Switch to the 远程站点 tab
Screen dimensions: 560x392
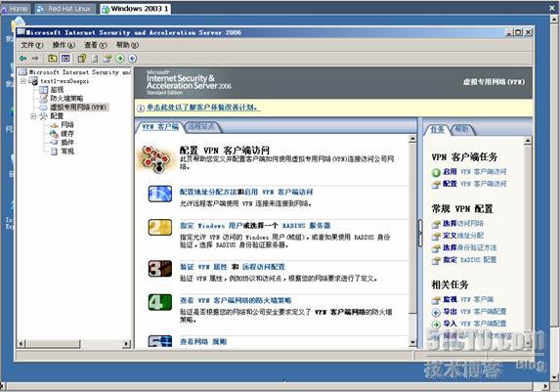click(201, 127)
